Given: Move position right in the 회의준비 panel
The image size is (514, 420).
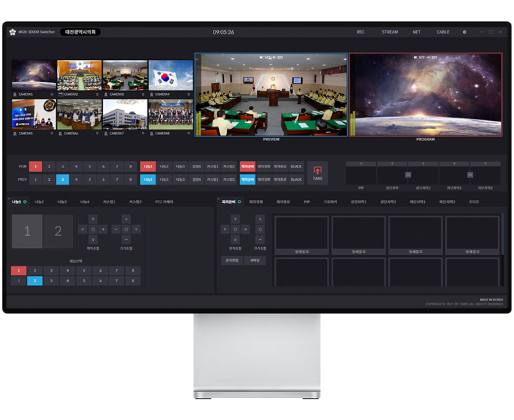Looking at the screenshot, I should click(x=245, y=229).
